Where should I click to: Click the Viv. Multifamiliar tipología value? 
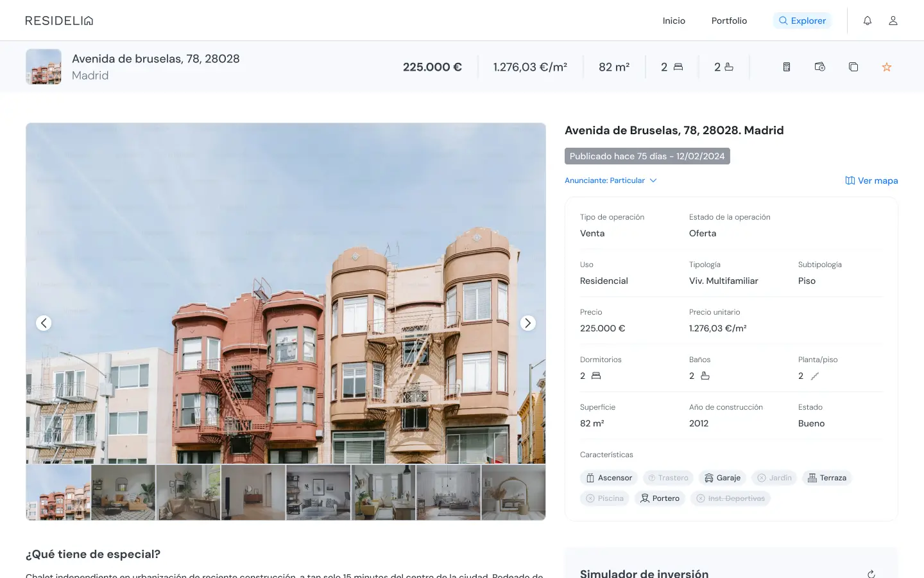tap(724, 281)
